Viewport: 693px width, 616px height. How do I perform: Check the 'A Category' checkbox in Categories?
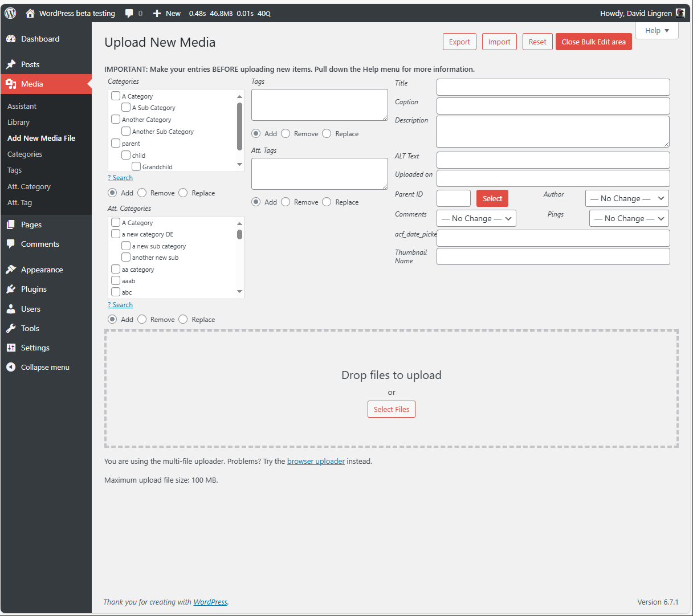tap(115, 96)
